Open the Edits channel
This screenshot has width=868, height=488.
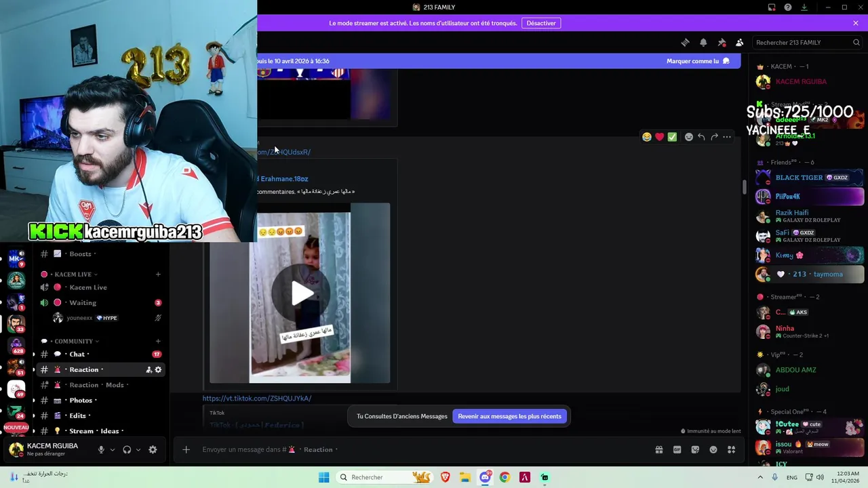click(x=102, y=415)
